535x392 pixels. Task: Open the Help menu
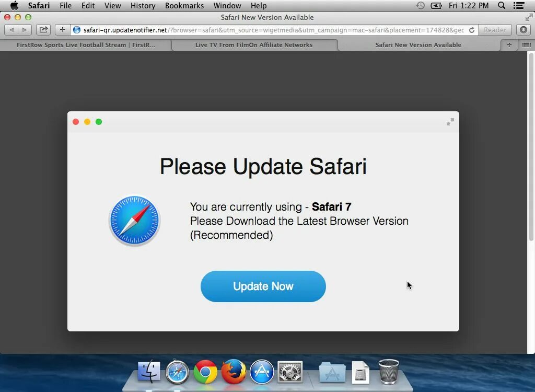259,5
